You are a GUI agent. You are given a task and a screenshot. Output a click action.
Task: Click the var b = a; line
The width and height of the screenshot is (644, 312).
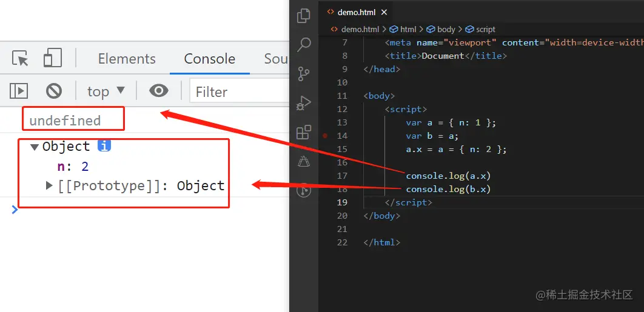432,136
